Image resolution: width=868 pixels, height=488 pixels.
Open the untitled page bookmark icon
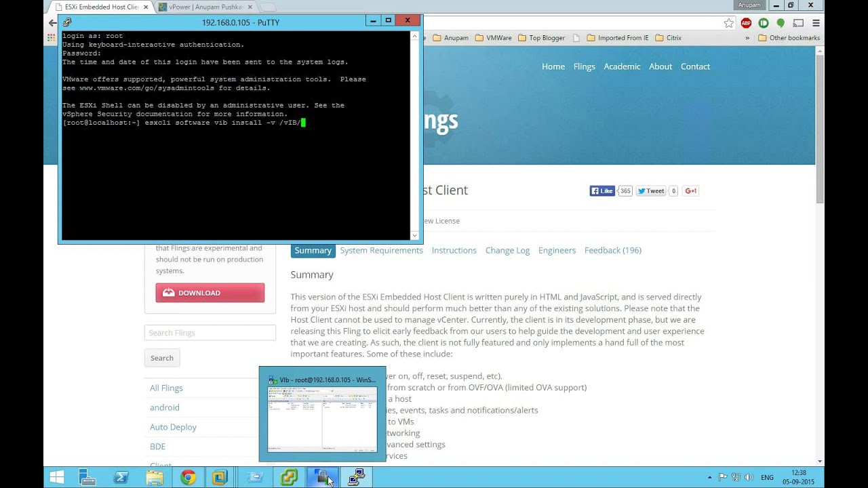pos(576,38)
